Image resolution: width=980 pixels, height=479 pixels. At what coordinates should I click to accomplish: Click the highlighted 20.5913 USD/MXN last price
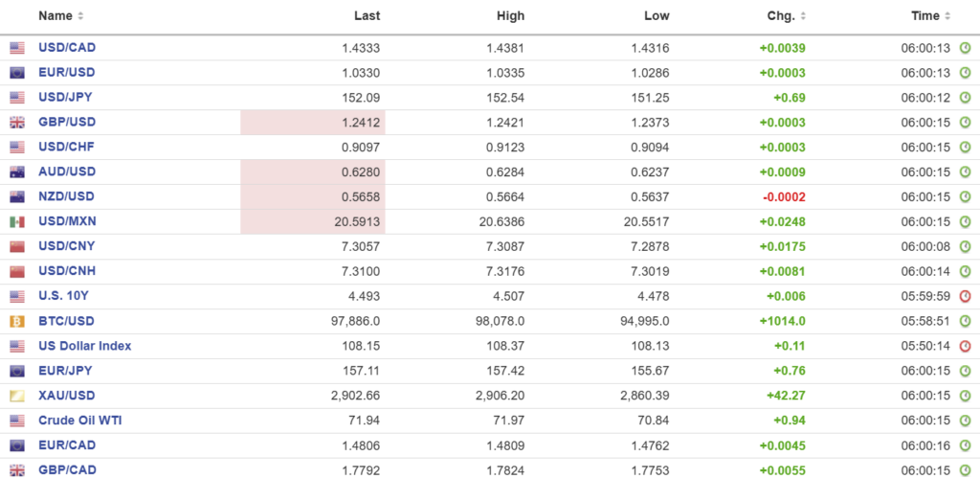(x=352, y=221)
